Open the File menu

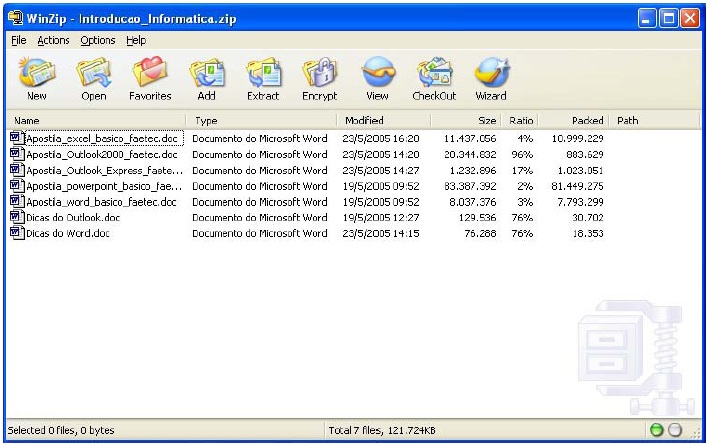point(19,40)
